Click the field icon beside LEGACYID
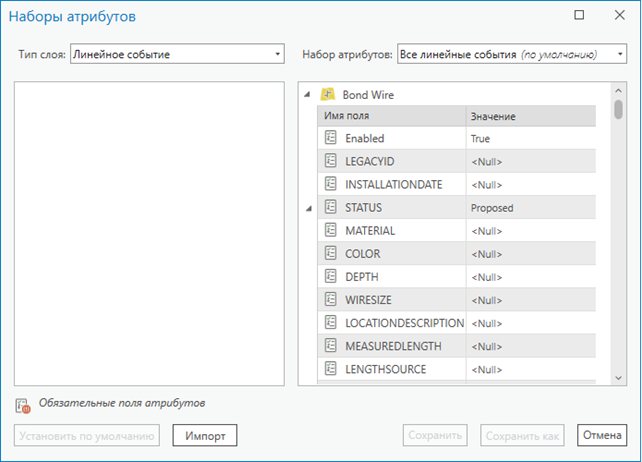Screen dimensions: 642x462 331,161
